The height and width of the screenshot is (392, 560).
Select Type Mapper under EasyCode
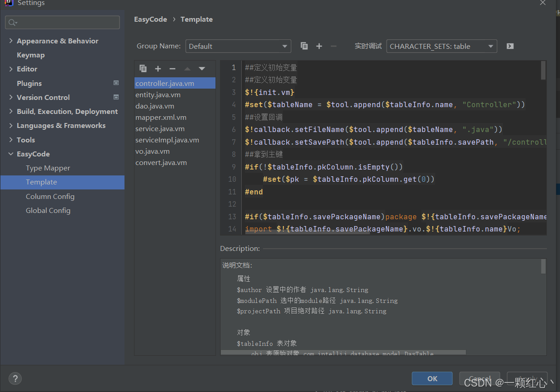[x=48, y=168]
